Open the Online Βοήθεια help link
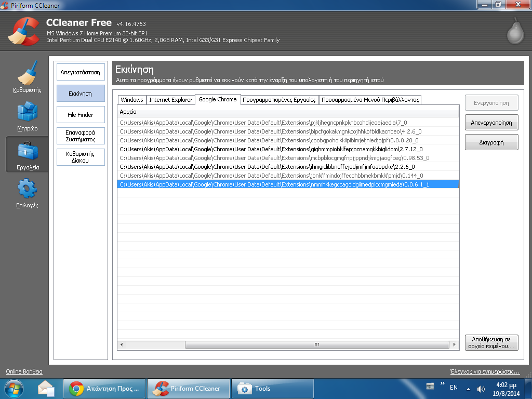 [x=24, y=371]
